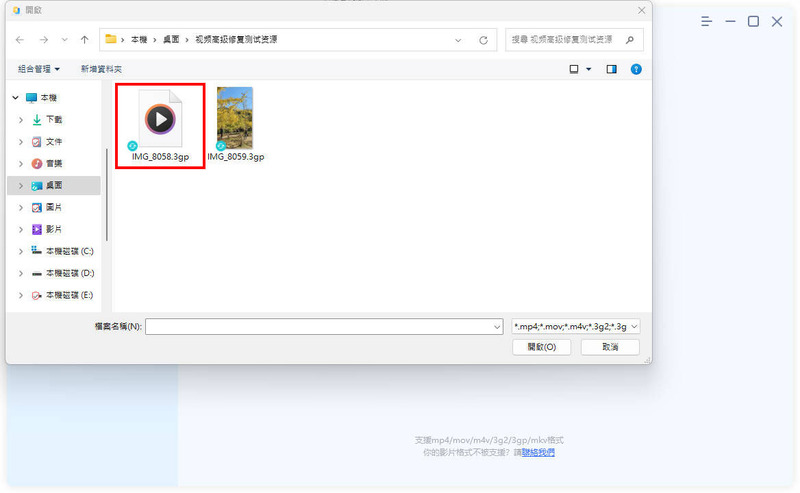Refresh the current folder view

[x=483, y=40]
